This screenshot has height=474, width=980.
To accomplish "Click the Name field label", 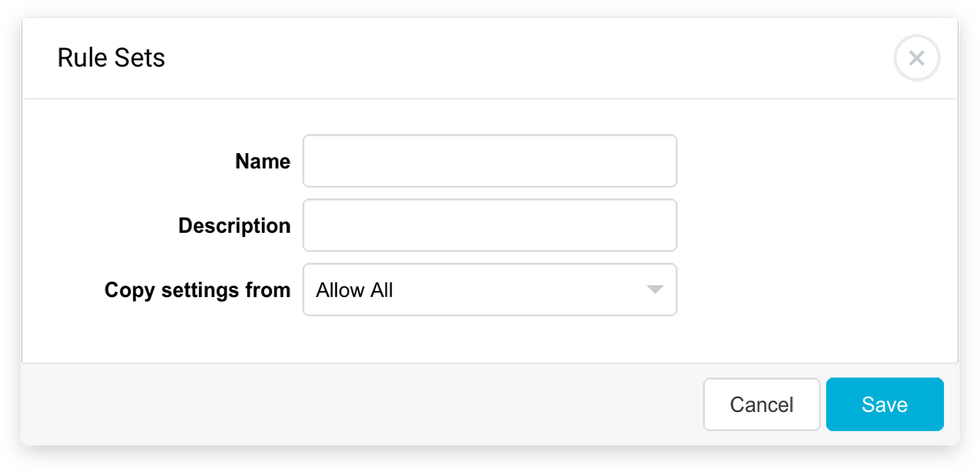I will (263, 162).
